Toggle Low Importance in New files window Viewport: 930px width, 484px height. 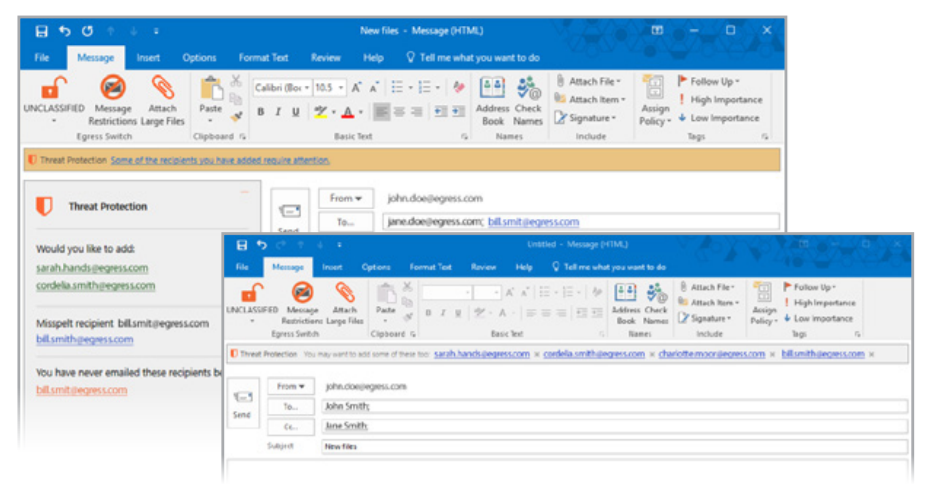[x=719, y=118]
